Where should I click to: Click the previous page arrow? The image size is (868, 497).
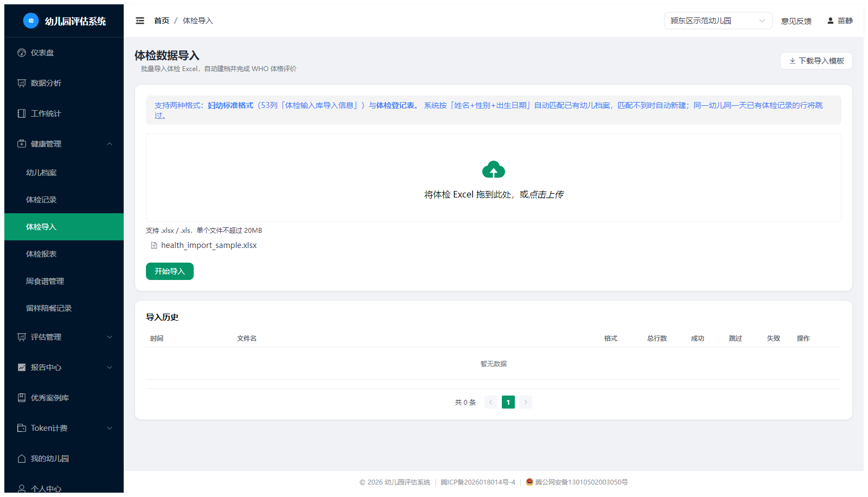[491, 402]
